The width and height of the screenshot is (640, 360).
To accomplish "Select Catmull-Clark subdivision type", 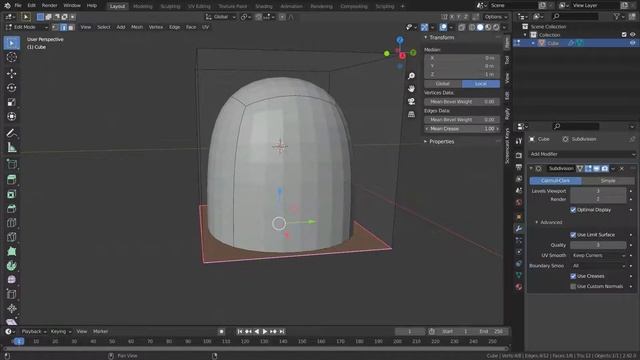I will tap(556, 181).
